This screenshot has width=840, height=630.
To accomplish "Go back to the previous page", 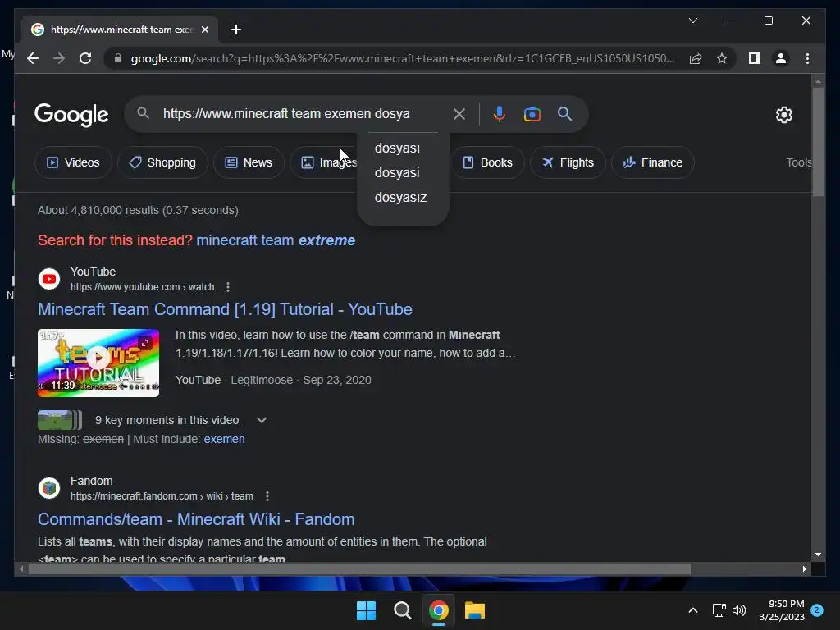I will coord(33,58).
